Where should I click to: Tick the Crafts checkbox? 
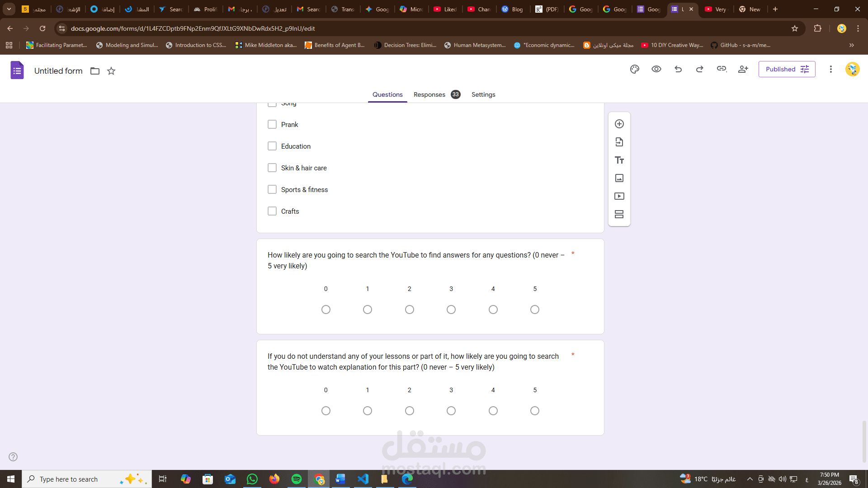coord(272,211)
